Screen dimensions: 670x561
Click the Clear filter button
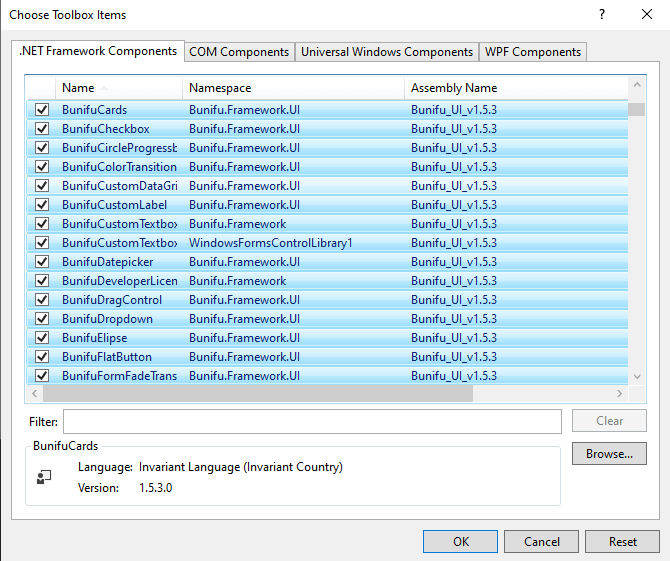(x=609, y=421)
